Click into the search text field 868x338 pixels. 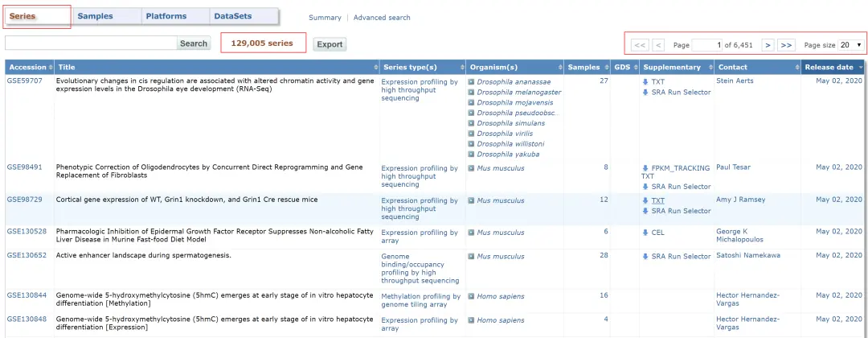[90, 43]
